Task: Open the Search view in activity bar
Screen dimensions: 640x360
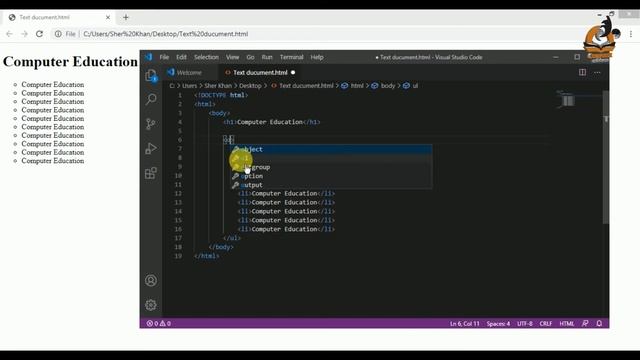Action: coord(151,99)
